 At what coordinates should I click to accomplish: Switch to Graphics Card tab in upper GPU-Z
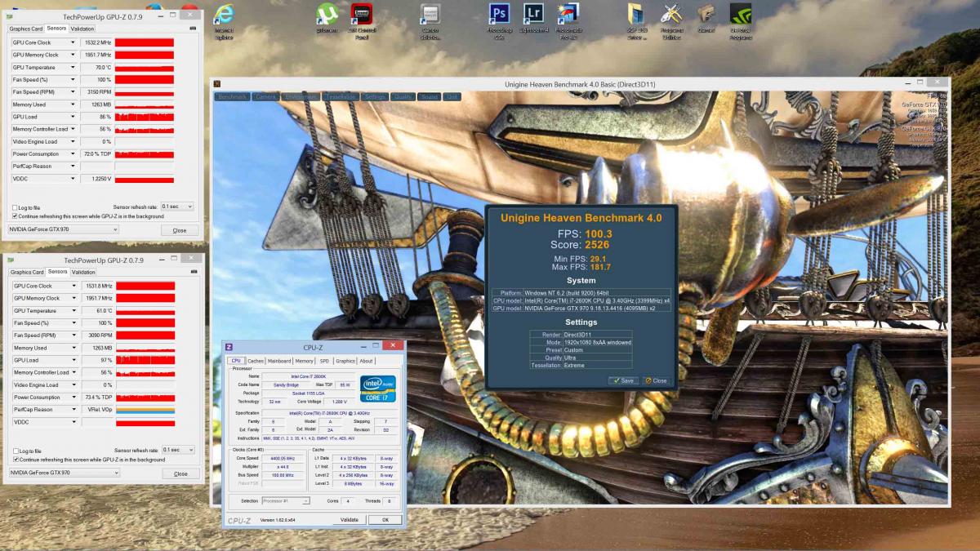coord(26,29)
